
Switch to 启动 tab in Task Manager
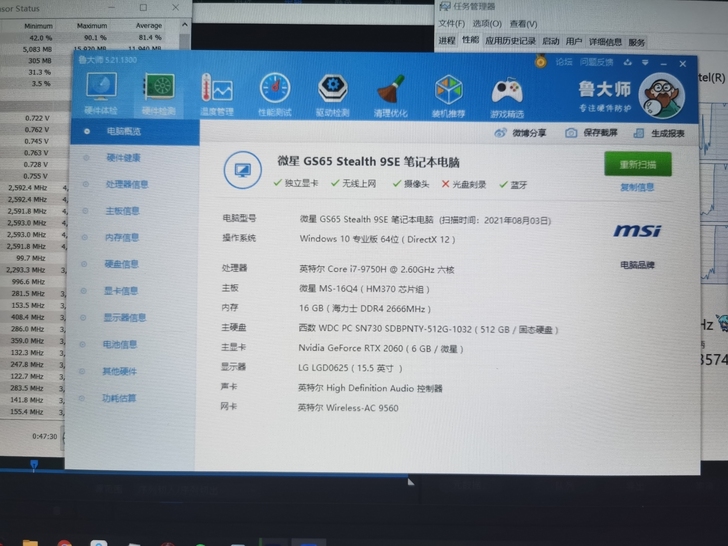coord(551,41)
